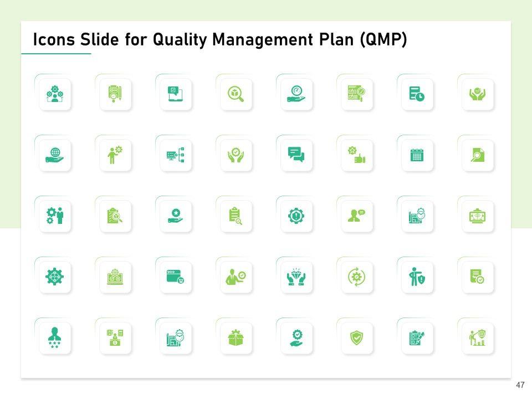The image size is (532, 399).
Task: Select the browser window with cart icon
Action: [175, 277]
